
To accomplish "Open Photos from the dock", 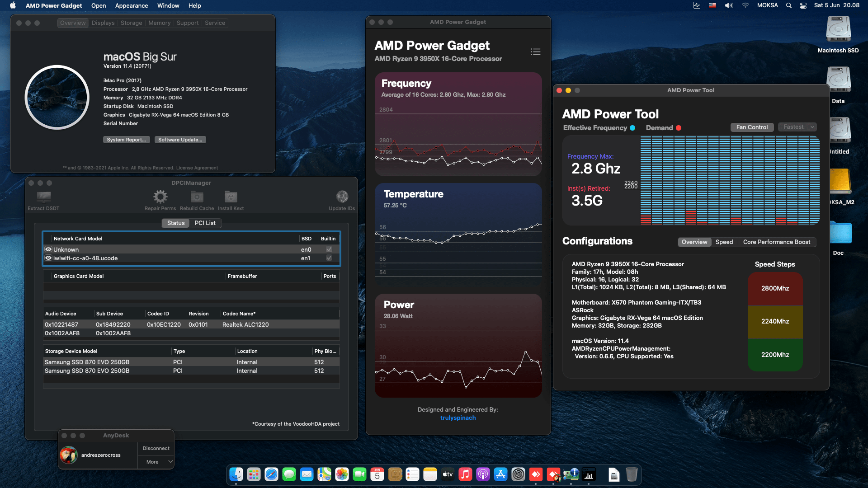I will [x=342, y=474].
